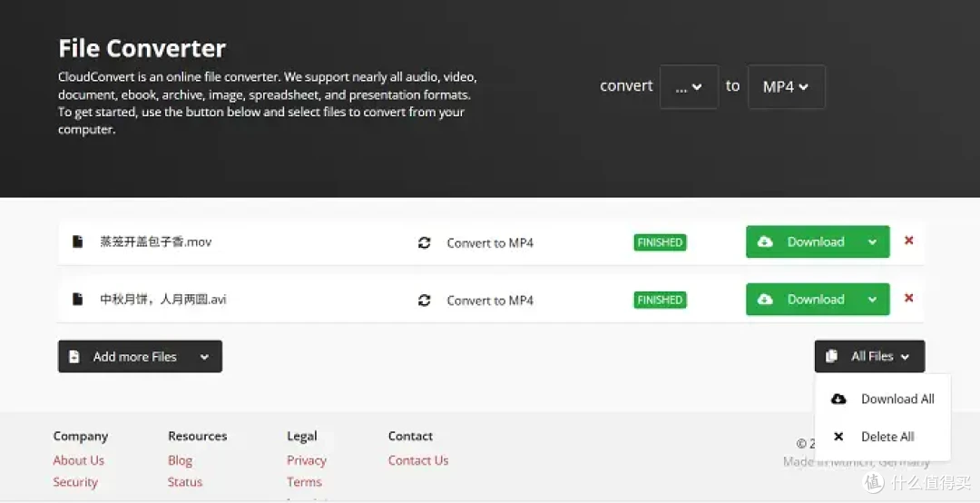The image size is (980, 503).
Task: Expand the Download arrow for the .mov file
Action: tap(873, 242)
